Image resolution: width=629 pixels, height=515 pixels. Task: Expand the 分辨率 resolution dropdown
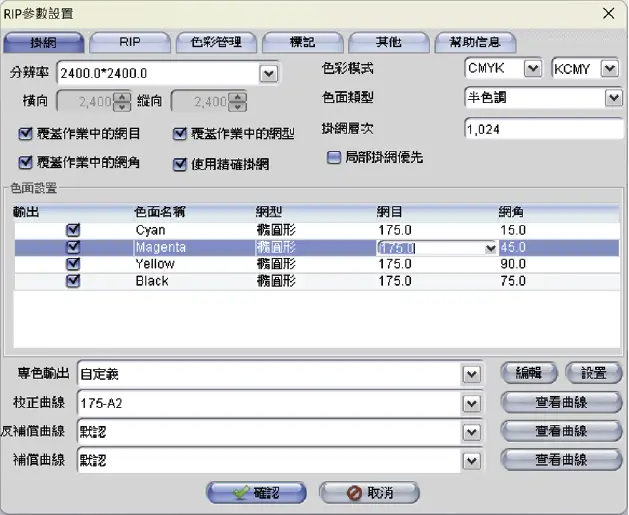click(x=268, y=73)
